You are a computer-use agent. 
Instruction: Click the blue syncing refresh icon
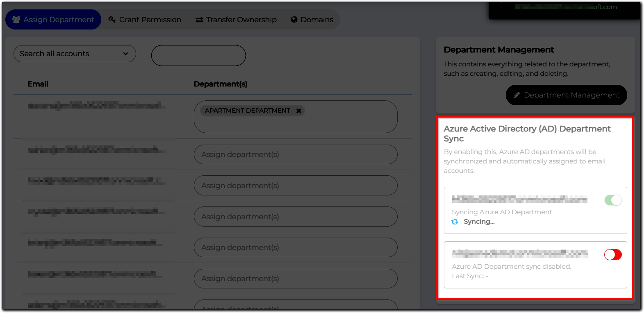pyautogui.click(x=455, y=222)
